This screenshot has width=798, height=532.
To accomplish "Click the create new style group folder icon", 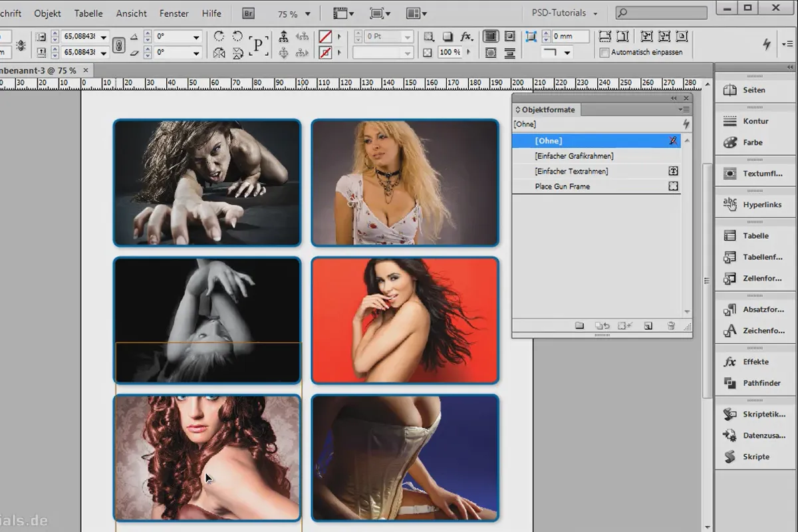I will coord(579,326).
